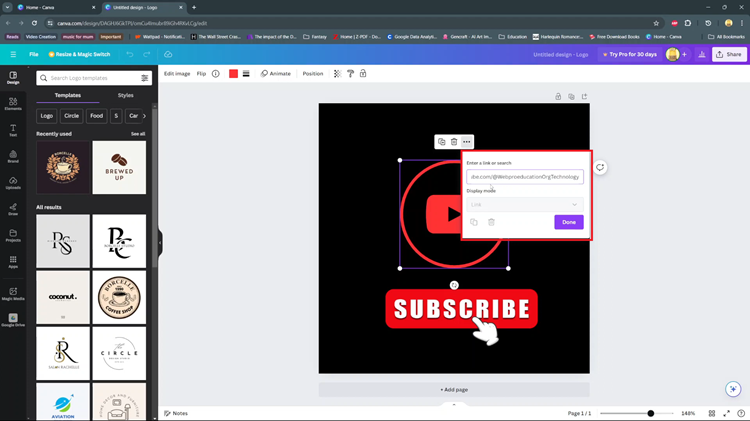This screenshot has width=750, height=421.
Task: Lock the selected element from toolbar
Action: click(363, 74)
